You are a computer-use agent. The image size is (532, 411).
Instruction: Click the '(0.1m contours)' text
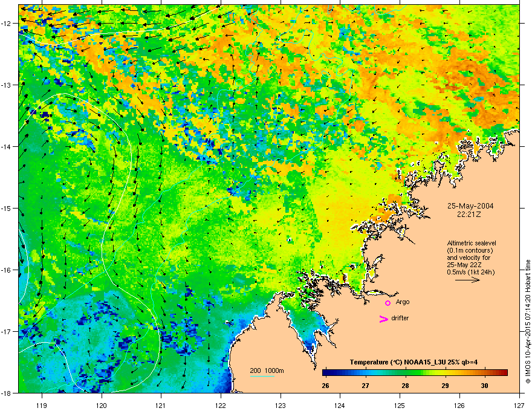click(x=470, y=251)
